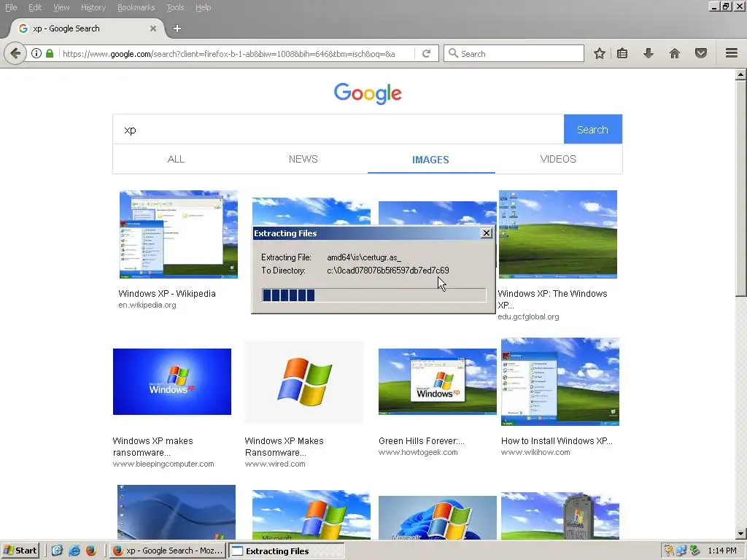Viewport: 747px width, 560px height.
Task: Switch to the NEWS results tab
Action: point(303,159)
